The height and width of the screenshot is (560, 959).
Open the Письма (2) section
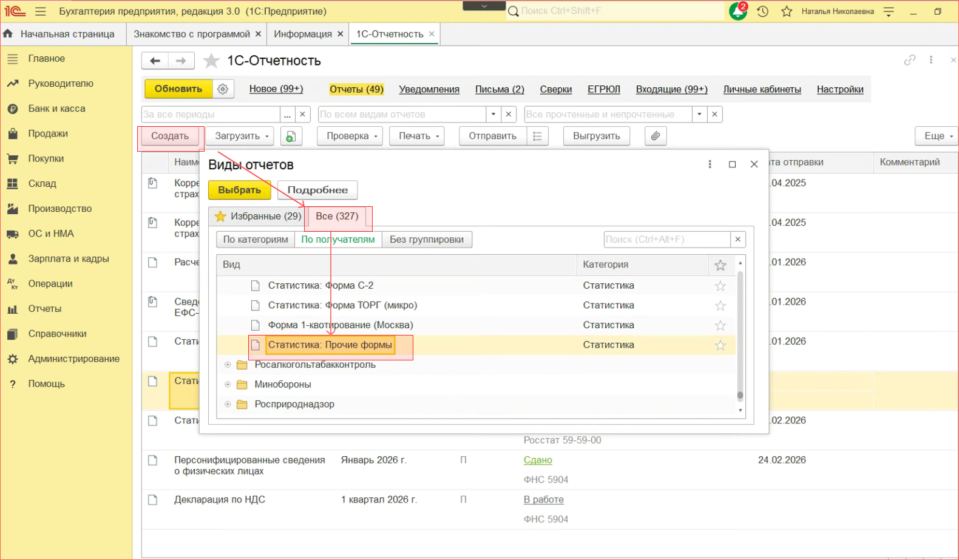point(500,89)
